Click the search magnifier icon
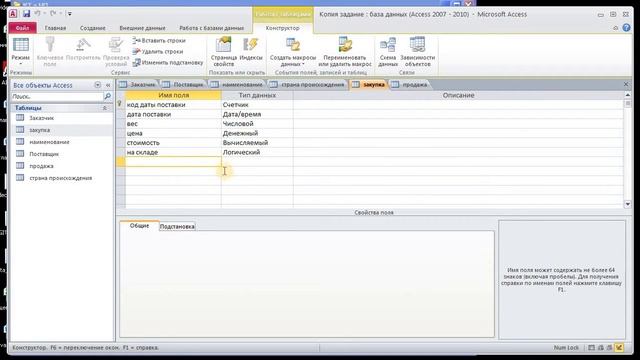Image resolution: width=640 pixels, height=360 pixels. (108, 96)
